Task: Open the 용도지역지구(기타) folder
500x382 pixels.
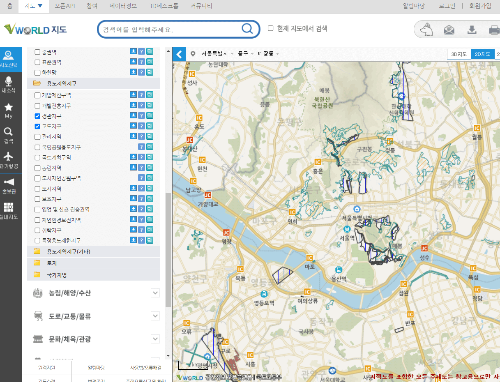Action: pos(93,251)
